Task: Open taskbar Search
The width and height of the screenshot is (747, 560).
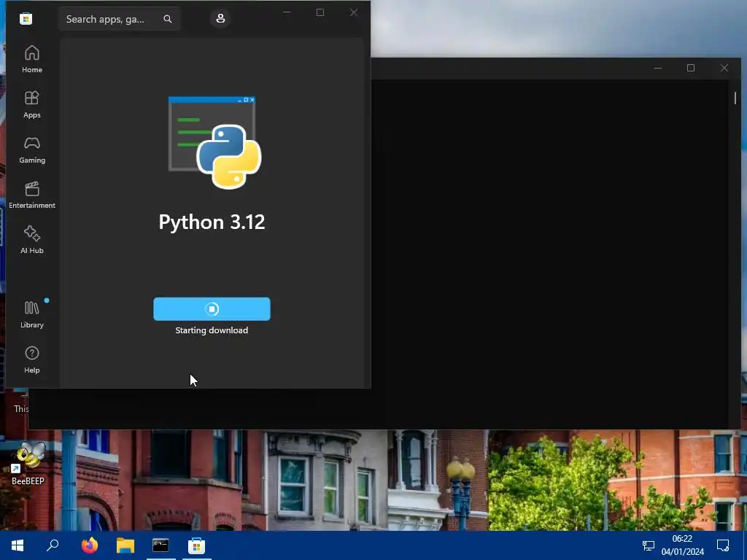Action: click(53, 545)
